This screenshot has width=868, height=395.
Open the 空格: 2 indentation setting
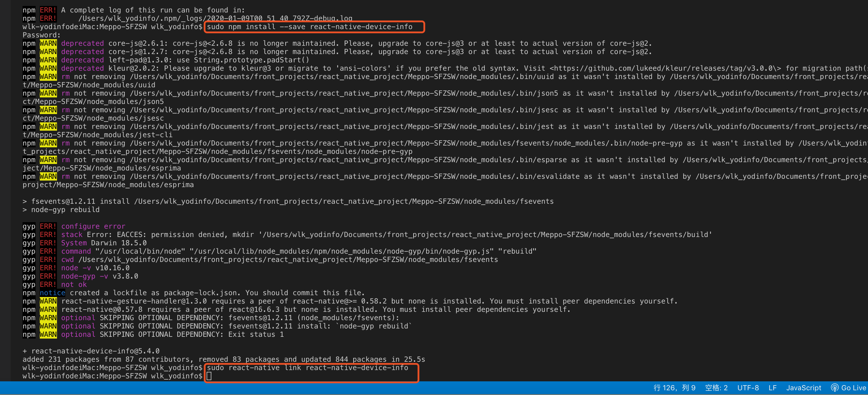716,388
